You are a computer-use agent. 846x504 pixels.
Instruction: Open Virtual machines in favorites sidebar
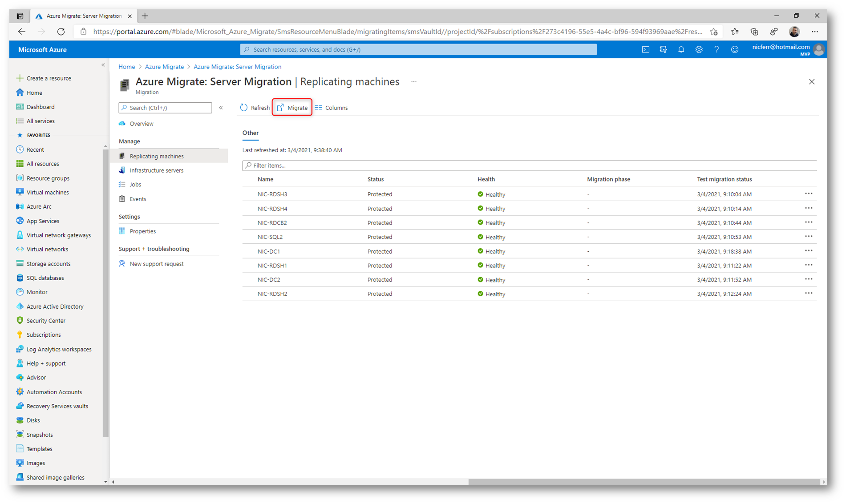pyautogui.click(x=48, y=192)
